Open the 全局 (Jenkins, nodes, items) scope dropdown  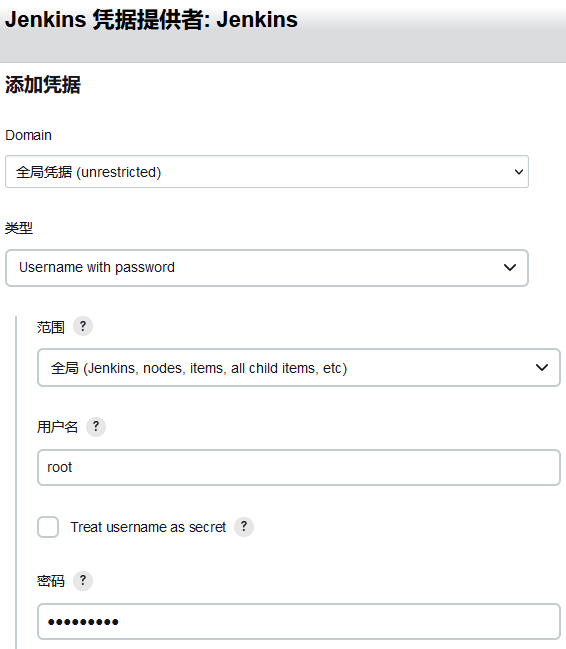pos(299,368)
